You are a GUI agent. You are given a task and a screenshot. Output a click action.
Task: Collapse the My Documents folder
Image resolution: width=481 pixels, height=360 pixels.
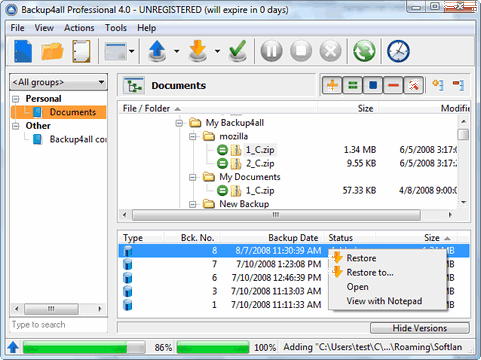(x=193, y=177)
